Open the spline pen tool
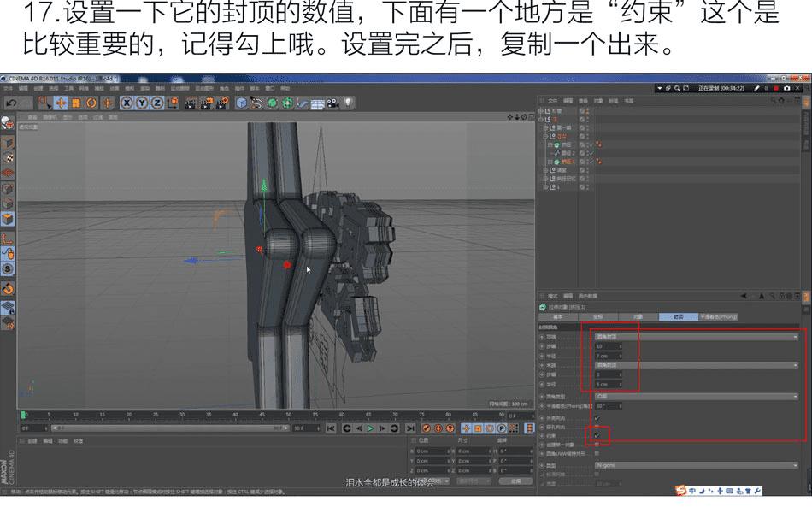Screen dimensions: 812x513 click(x=256, y=103)
